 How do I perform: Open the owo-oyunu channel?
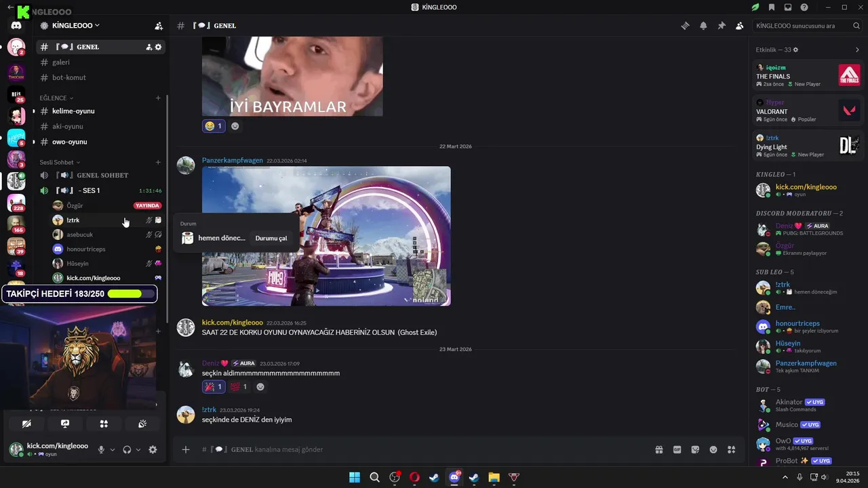[x=101, y=142]
